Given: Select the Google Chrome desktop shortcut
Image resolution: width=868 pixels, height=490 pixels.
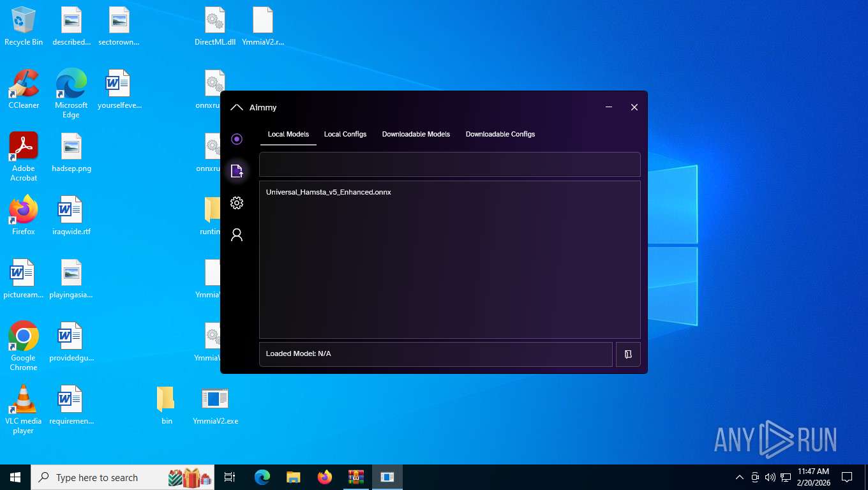Looking at the screenshot, I should tap(24, 346).
